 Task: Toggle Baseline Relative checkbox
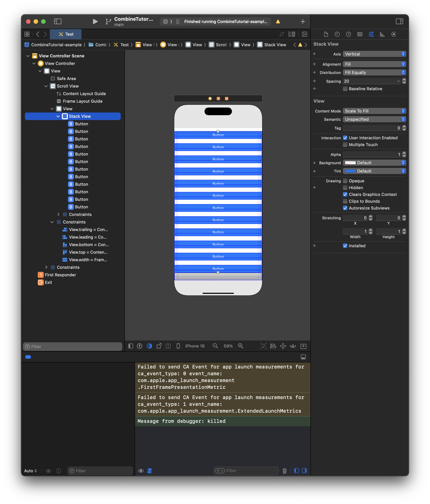(345, 89)
